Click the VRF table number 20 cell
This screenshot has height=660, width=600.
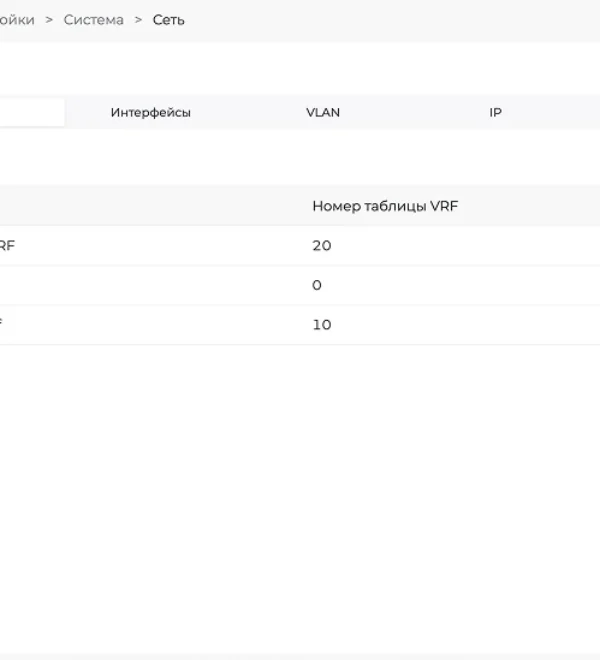[x=322, y=245]
